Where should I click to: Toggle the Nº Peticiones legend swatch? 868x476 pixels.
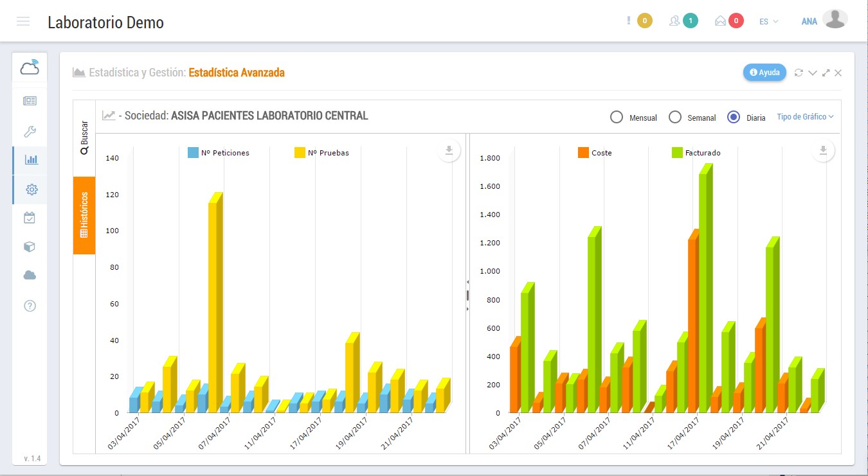193,153
